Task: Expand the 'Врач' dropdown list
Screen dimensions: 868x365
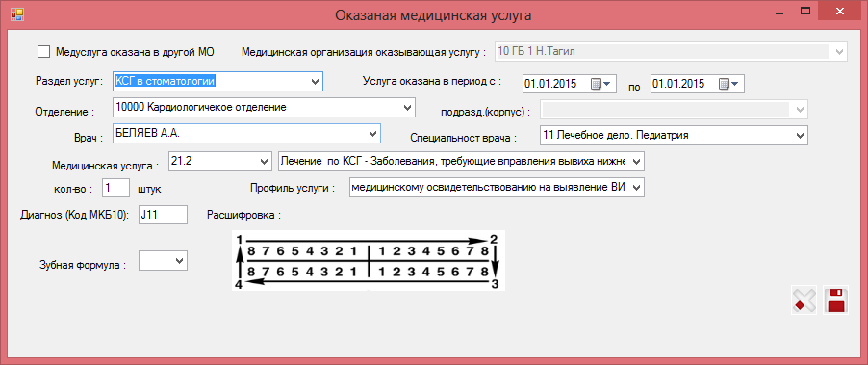Action: [373, 134]
